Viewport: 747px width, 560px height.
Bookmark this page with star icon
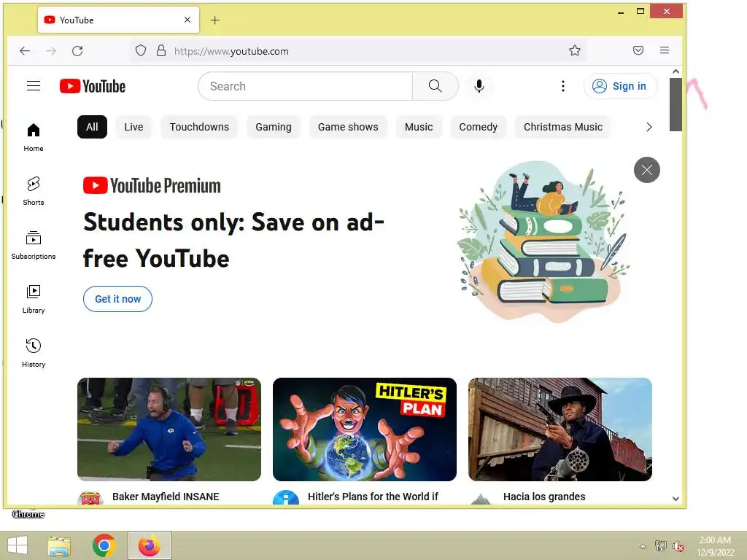click(575, 50)
